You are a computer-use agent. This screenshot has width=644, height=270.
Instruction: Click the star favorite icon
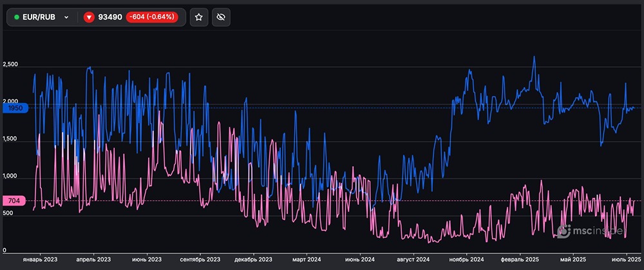click(x=199, y=17)
